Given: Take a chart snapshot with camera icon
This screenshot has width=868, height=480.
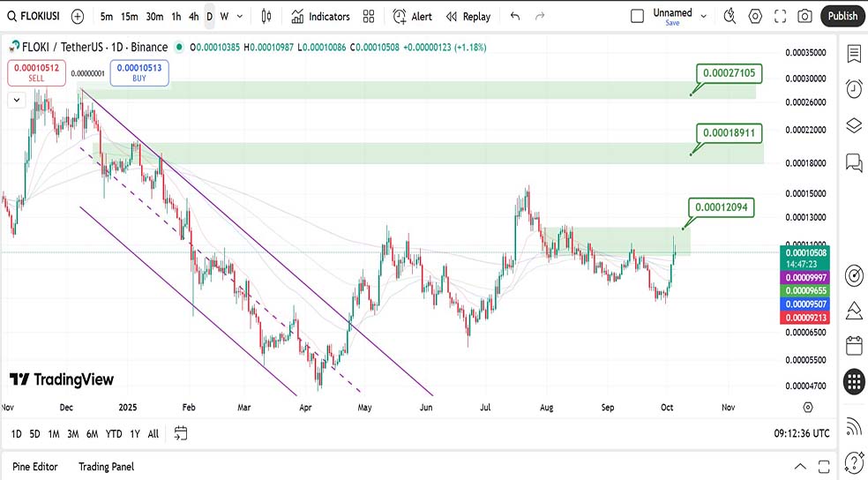Looking at the screenshot, I should (804, 16).
